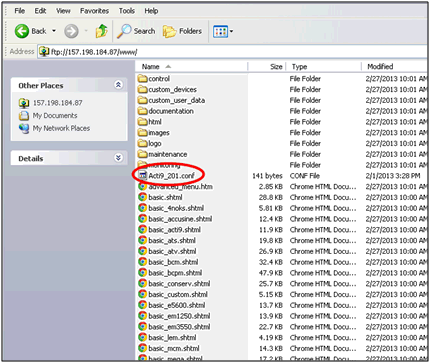Toggle the Folders pane button

[182, 31]
